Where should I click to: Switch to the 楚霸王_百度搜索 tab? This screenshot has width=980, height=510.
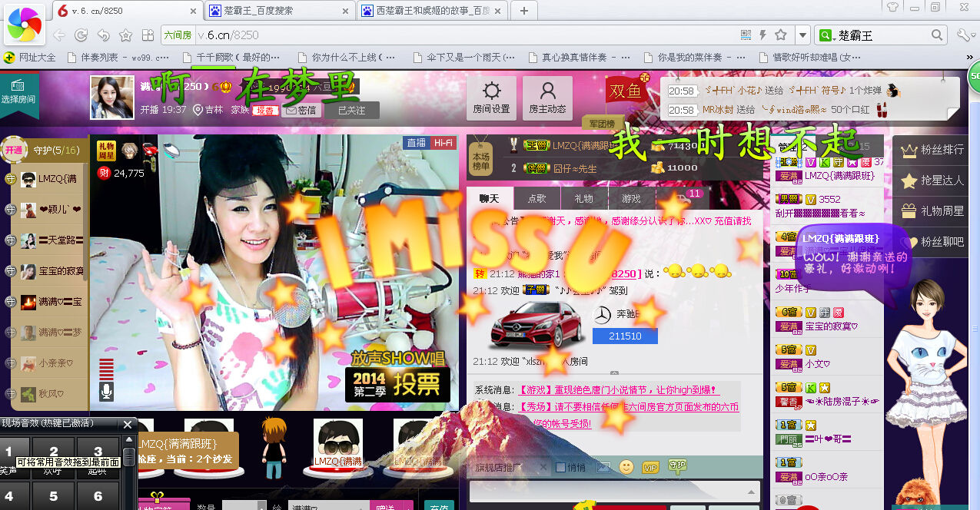pos(280,11)
